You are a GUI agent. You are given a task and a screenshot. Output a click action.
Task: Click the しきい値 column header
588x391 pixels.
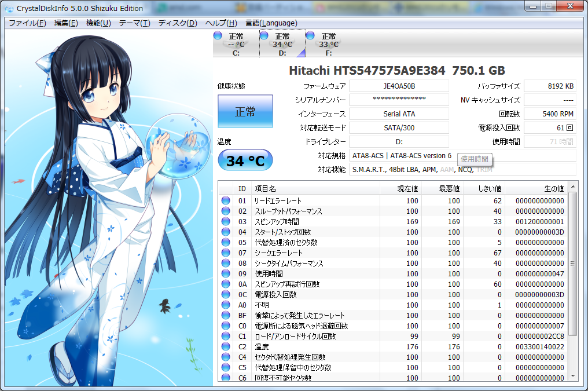click(484, 188)
